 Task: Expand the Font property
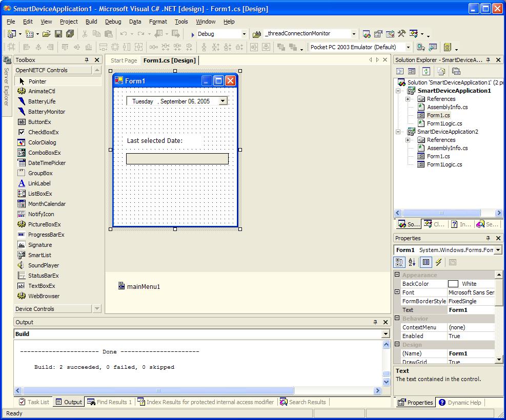click(x=397, y=292)
